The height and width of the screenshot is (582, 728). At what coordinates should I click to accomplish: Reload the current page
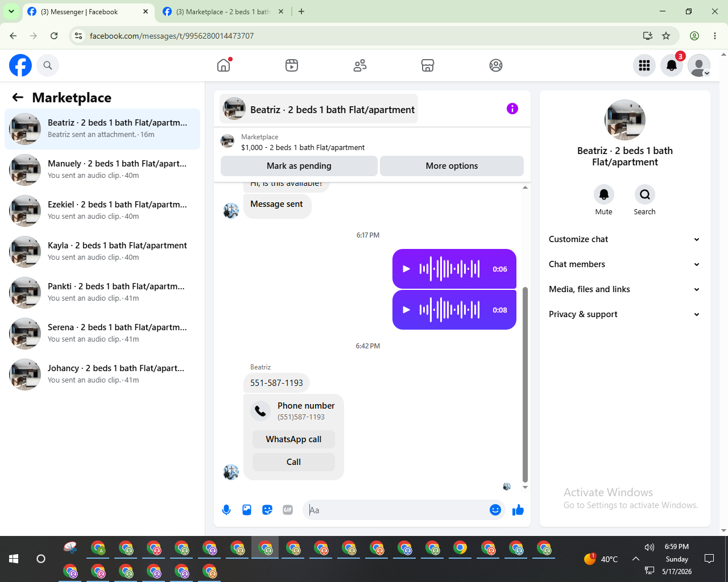click(54, 36)
